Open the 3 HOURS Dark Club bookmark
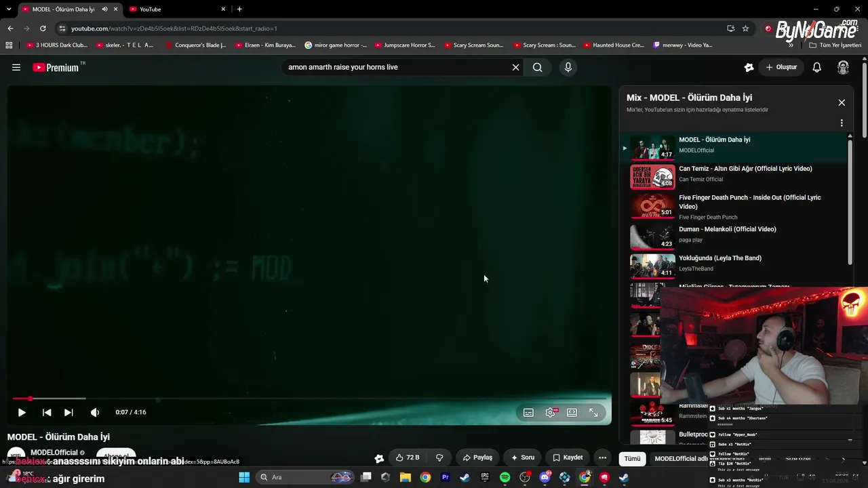 click(x=57, y=45)
